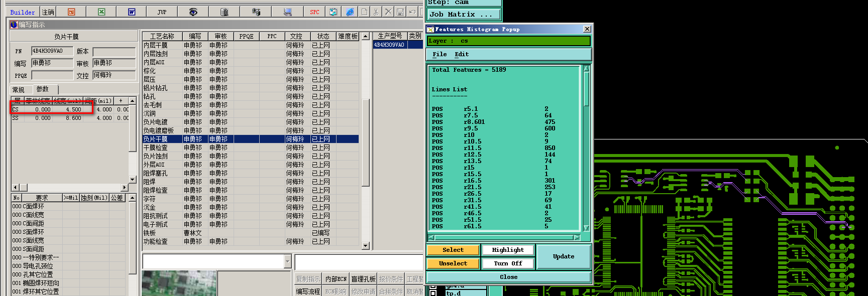Viewport: 868px width, 296px height.
Task: Click the Builder toolbar label
Action: pyautogui.click(x=23, y=12)
